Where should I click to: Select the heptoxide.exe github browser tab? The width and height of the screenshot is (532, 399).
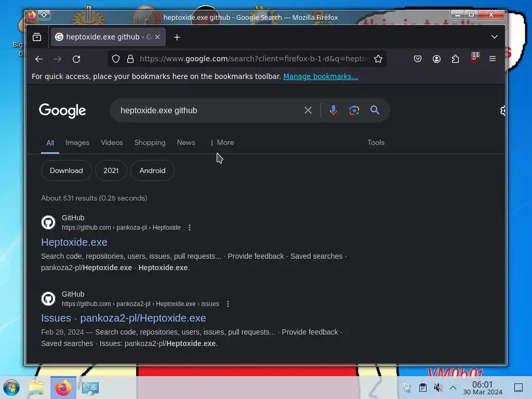(108, 37)
